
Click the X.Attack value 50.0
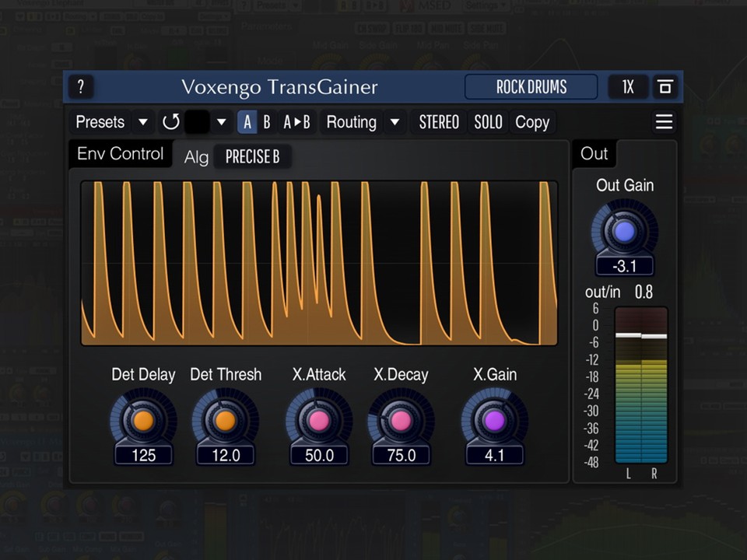(x=319, y=455)
